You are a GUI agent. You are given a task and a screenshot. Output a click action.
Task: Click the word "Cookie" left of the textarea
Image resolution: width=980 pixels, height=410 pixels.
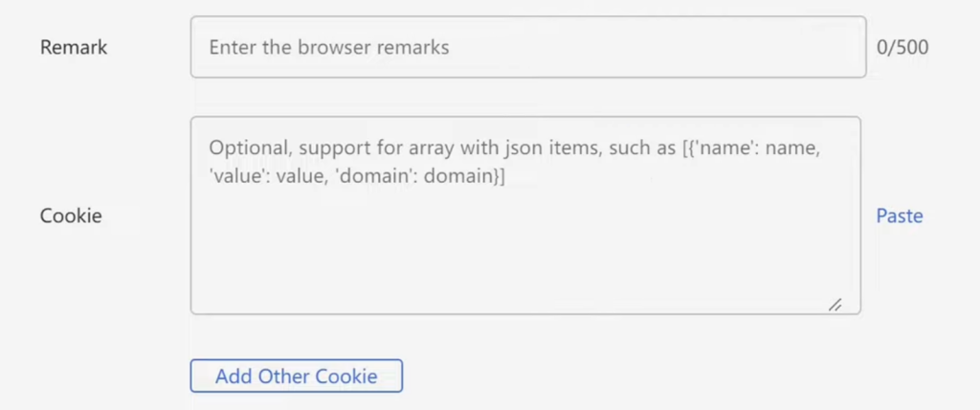point(71,216)
